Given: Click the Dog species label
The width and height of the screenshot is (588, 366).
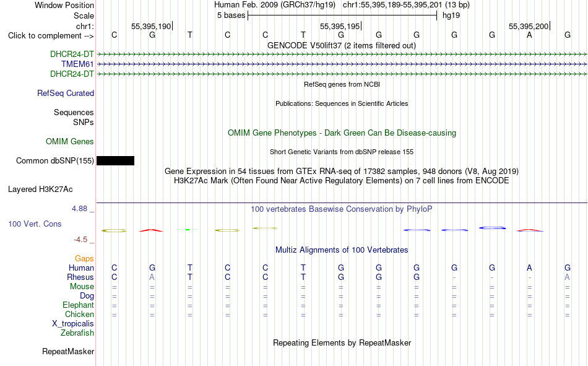Looking at the screenshot, I should [x=87, y=296].
